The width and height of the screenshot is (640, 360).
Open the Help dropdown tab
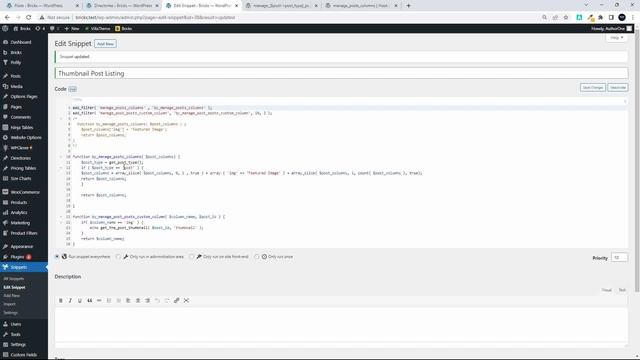(616, 38)
